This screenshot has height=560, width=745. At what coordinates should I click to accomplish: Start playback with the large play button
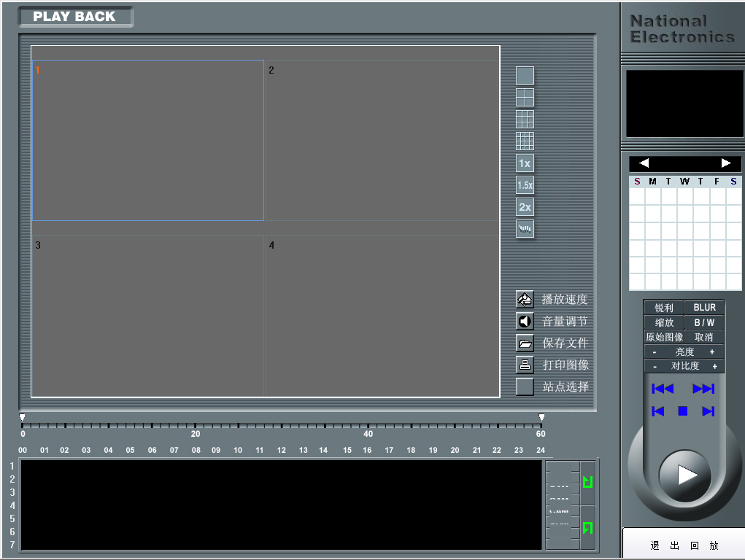pos(685,475)
